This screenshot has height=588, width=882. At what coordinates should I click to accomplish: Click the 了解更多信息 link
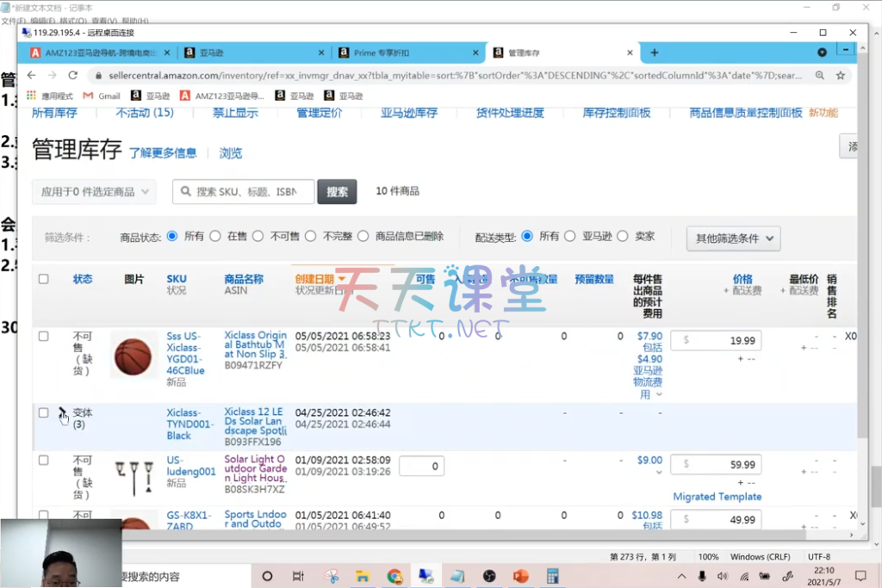163,153
